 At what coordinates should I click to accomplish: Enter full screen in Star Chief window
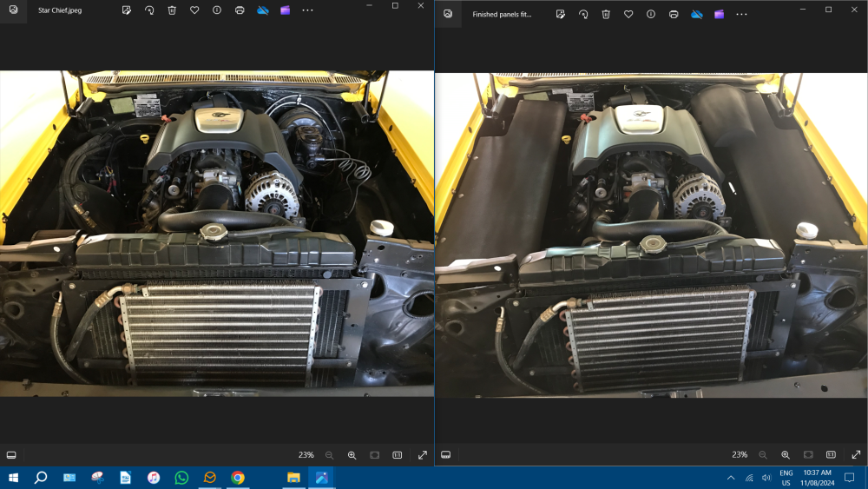(423, 455)
